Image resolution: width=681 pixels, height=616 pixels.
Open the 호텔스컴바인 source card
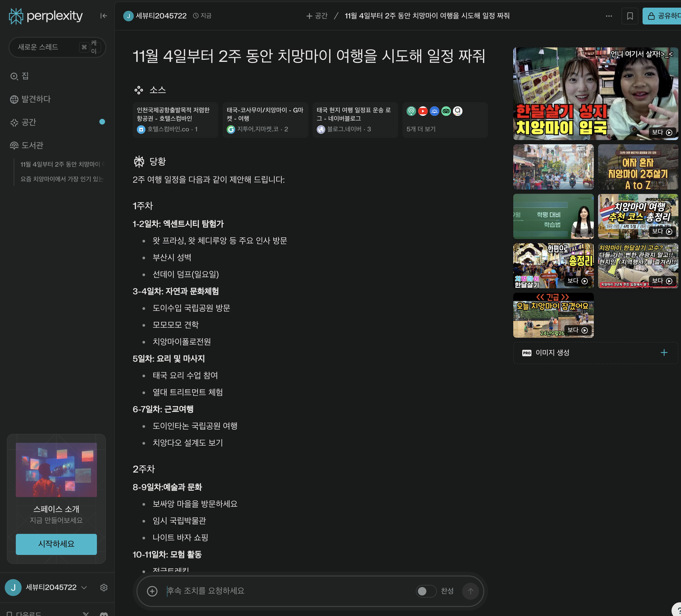pos(175,120)
